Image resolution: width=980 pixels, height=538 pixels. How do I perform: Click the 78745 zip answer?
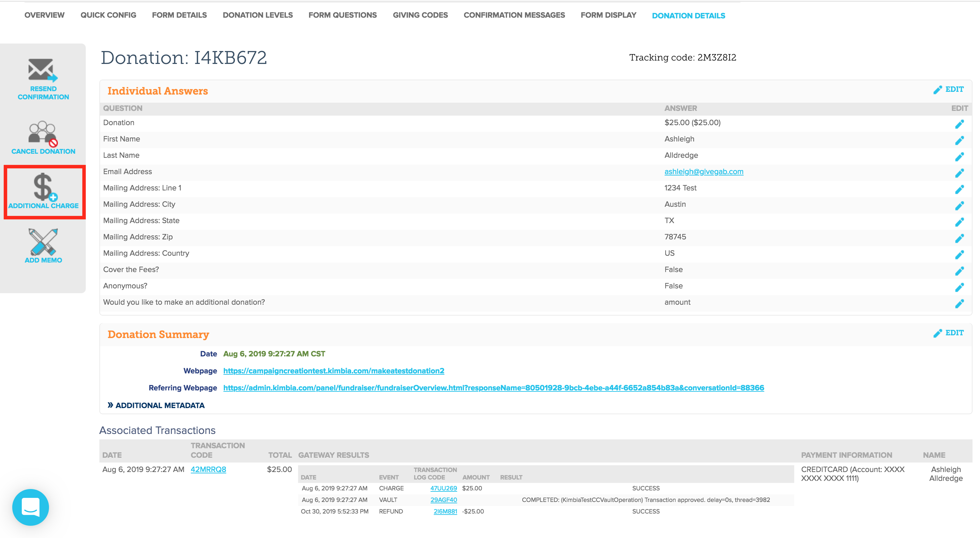click(x=675, y=237)
